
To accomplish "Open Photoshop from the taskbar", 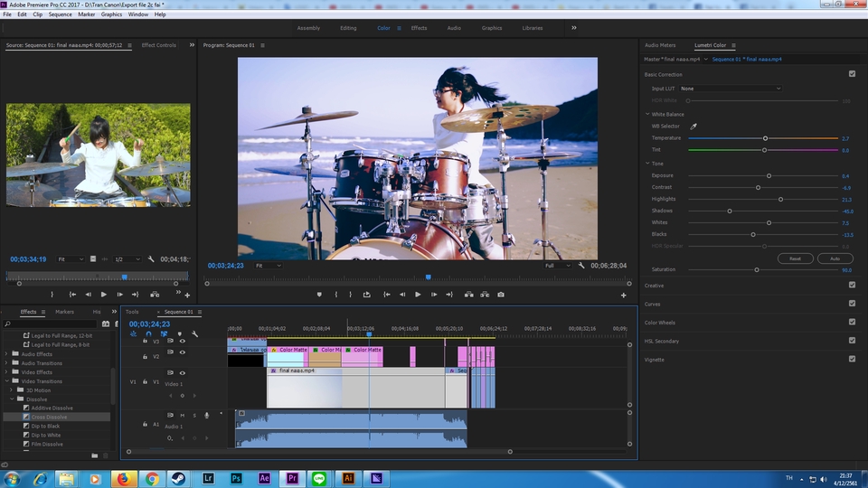I will [236, 479].
